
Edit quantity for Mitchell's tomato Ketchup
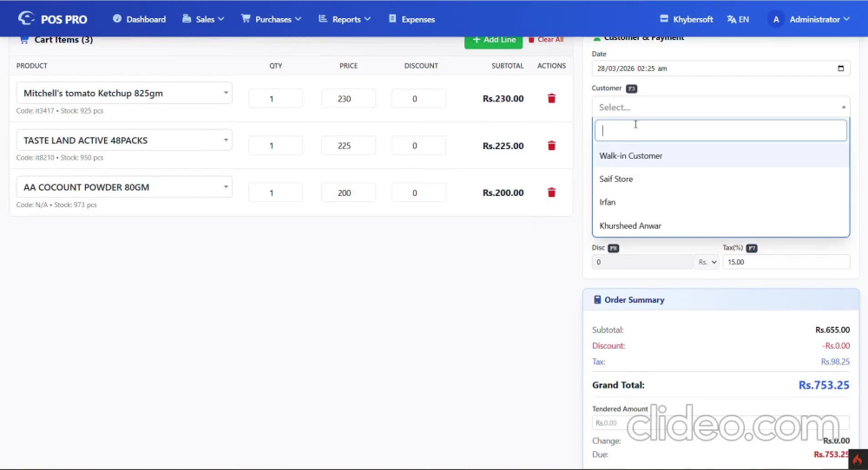pos(275,99)
